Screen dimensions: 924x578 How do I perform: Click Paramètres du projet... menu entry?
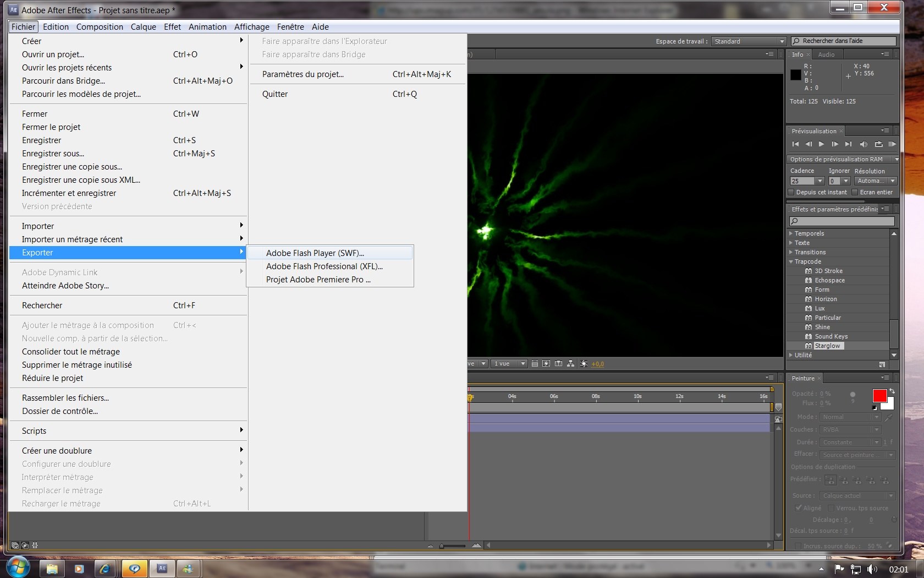coord(358,74)
